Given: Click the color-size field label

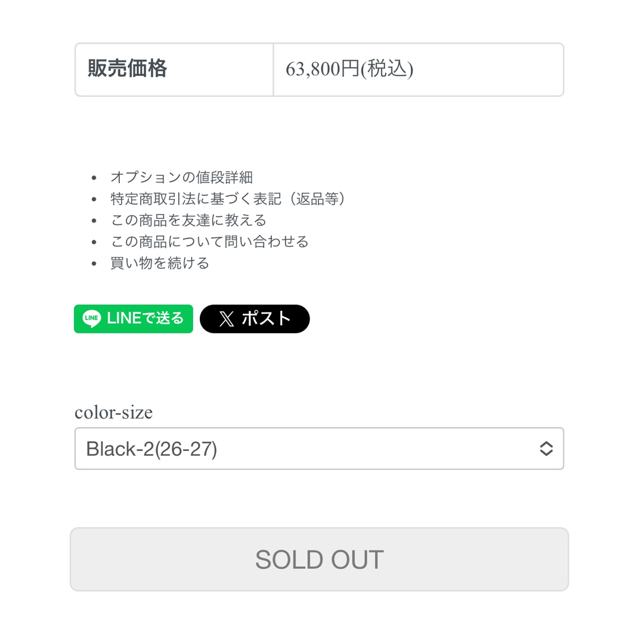Looking at the screenshot, I should coord(113,412).
